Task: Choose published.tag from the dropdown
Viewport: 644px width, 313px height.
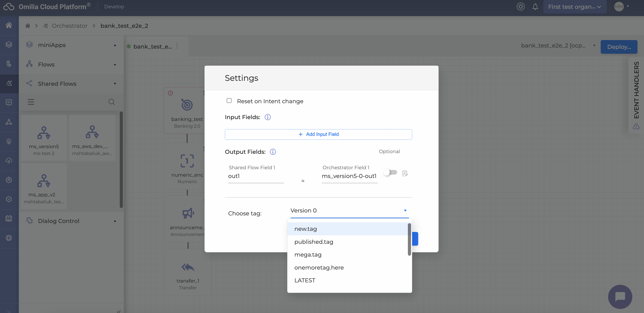Action: (x=314, y=242)
